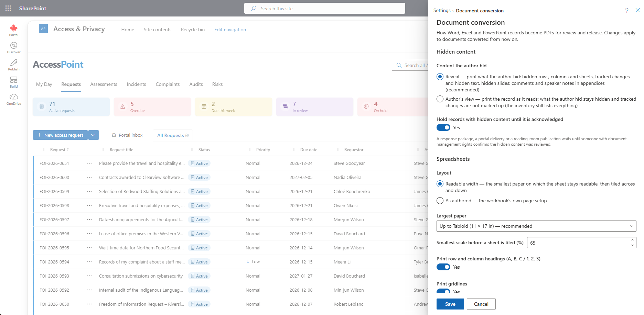Screen dimensions: 644x315
Task: Click the Active requests card icon
Action: 42,107
